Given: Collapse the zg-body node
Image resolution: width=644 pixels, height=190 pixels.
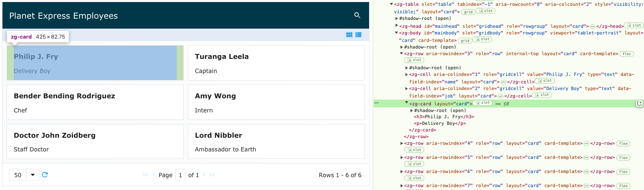Looking at the screenshot, I should [x=396, y=33].
